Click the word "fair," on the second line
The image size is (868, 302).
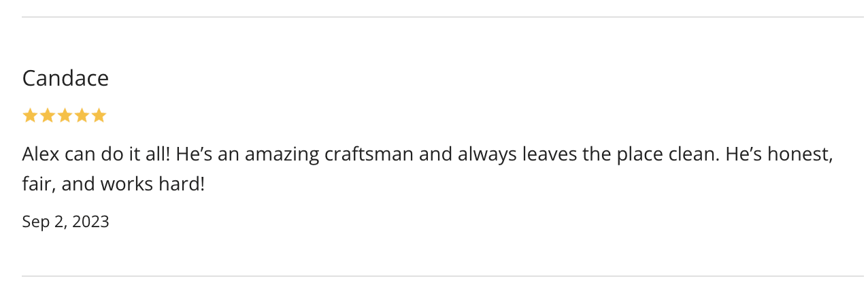coord(37,184)
